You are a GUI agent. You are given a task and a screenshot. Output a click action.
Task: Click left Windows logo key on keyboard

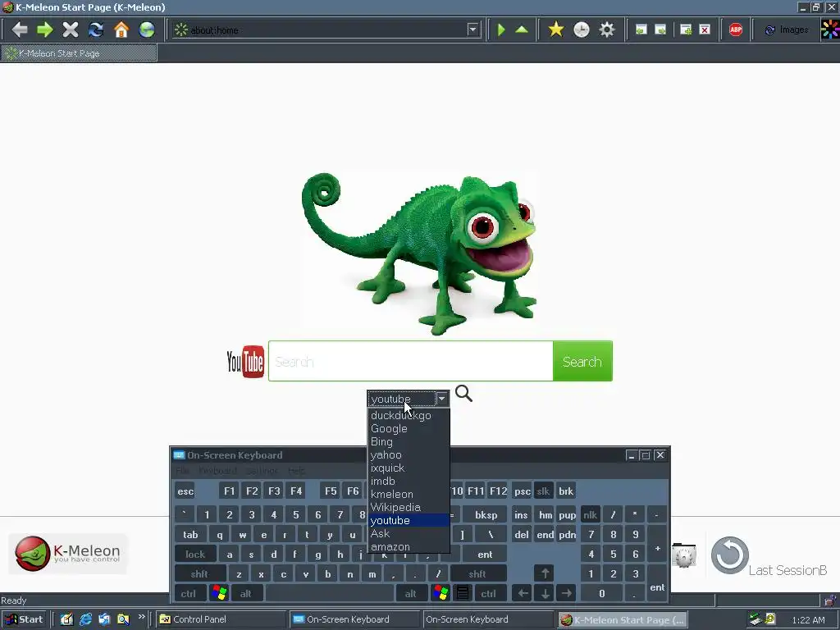219,594
